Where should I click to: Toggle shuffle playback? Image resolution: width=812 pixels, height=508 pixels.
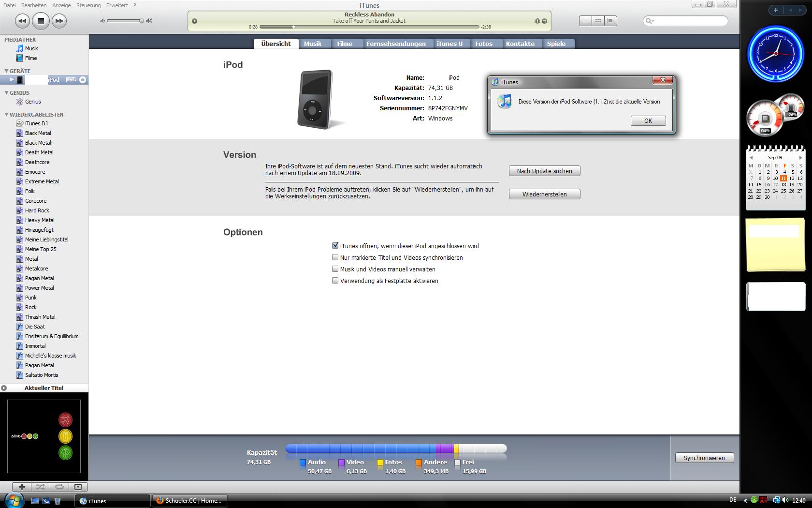(x=41, y=487)
